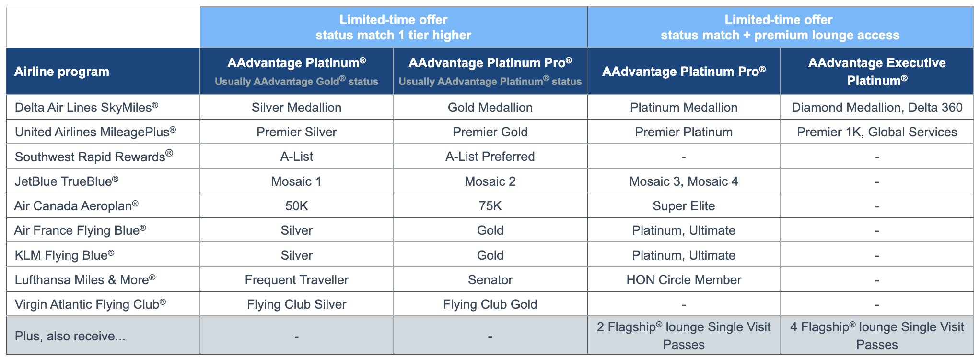The image size is (980, 362).
Task: Click the Virgin Atlantic Flying Club row label
Action: (x=91, y=304)
